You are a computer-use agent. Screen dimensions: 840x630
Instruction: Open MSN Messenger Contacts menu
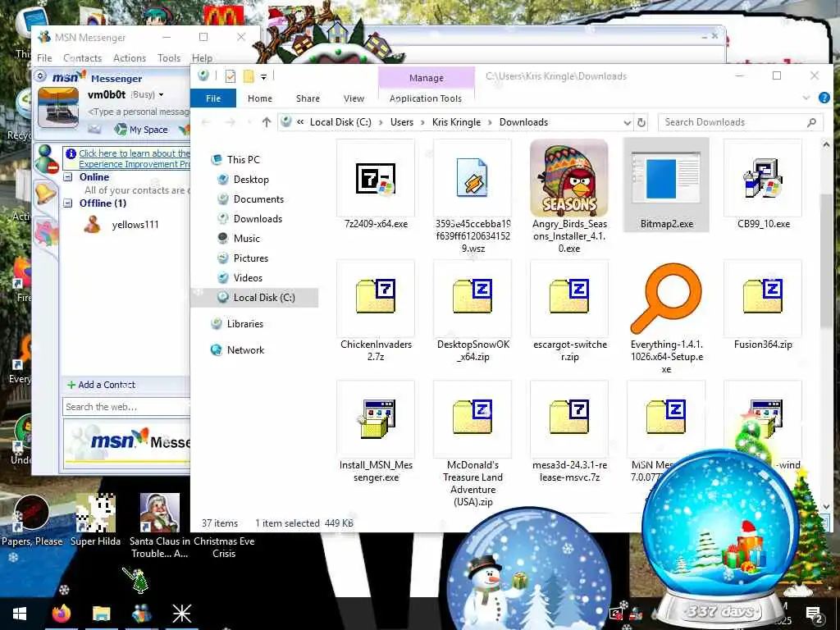pyautogui.click(x=83, y=58)
